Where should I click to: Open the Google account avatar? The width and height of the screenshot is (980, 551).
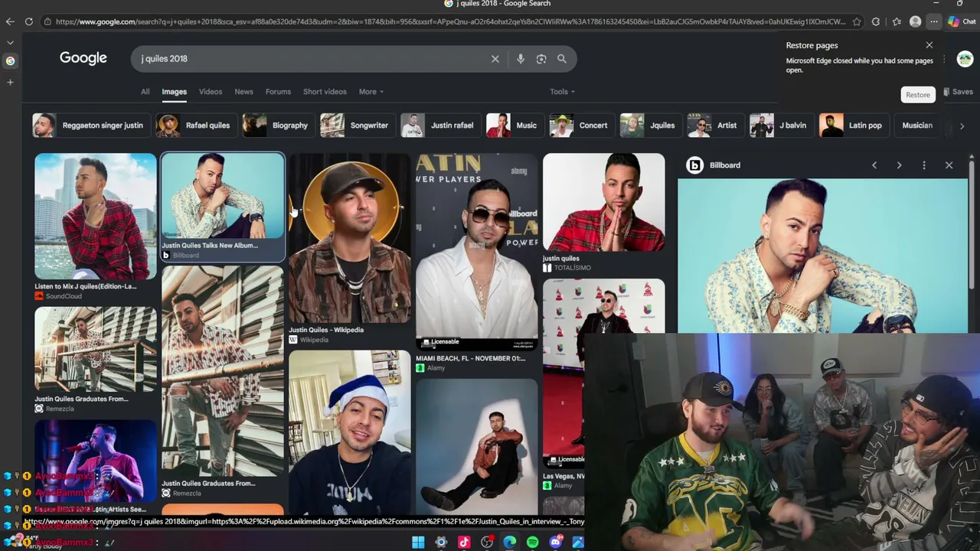[x=965, y=59]
